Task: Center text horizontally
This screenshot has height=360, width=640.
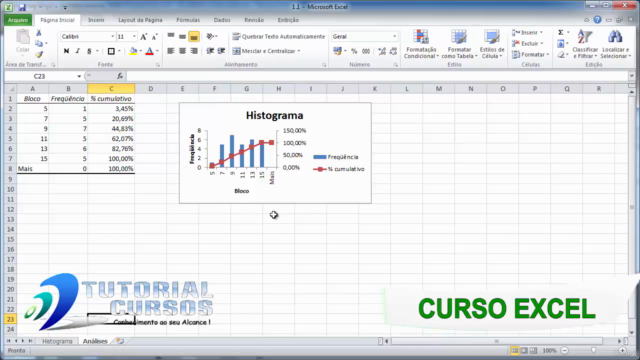Action: [182, 51]
